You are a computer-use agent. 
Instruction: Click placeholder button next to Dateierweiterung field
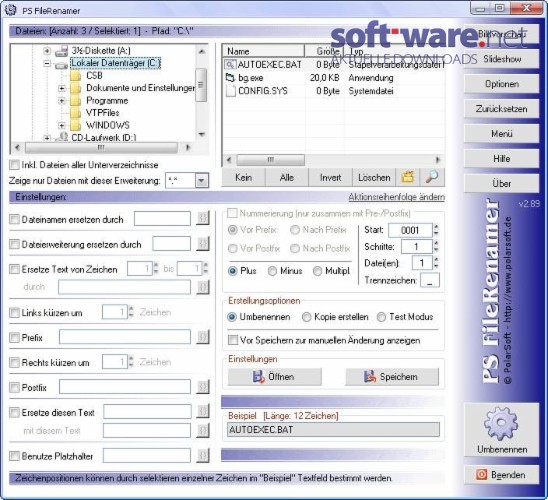click(x=203, y=244)
